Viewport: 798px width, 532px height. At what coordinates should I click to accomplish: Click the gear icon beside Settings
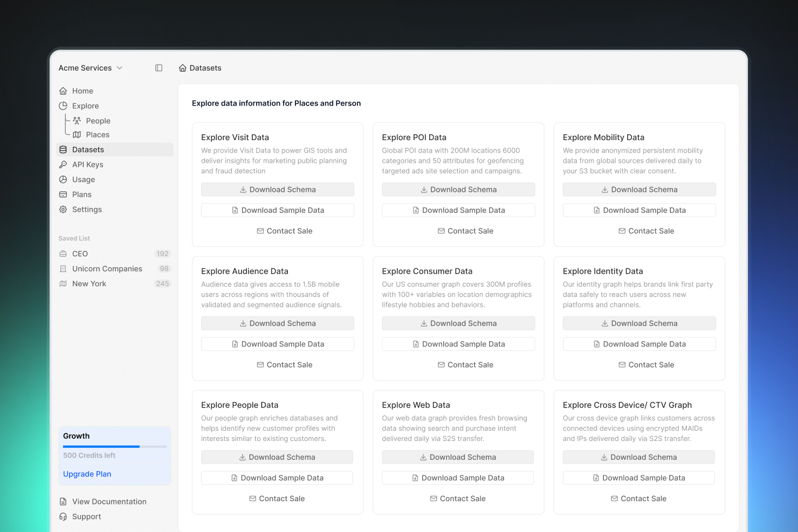[63, 210]
